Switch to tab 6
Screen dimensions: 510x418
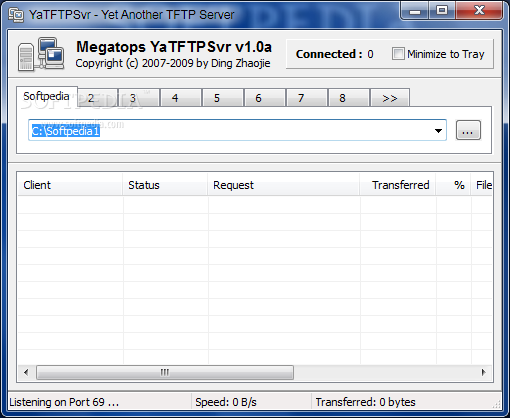[x=264, y=98]
